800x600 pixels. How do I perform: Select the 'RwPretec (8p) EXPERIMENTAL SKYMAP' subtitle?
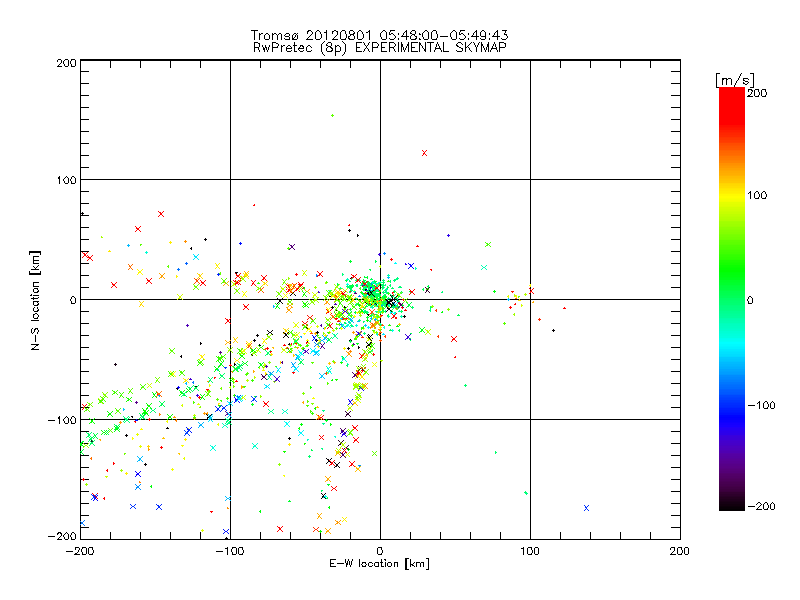[380, 47]
